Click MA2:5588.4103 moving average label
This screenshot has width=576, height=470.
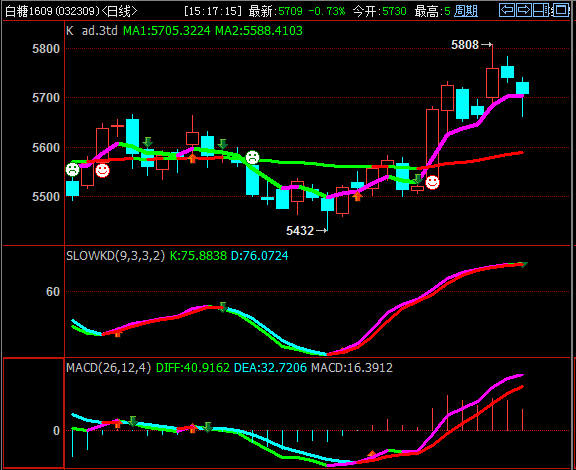click(x=259, y=31)
